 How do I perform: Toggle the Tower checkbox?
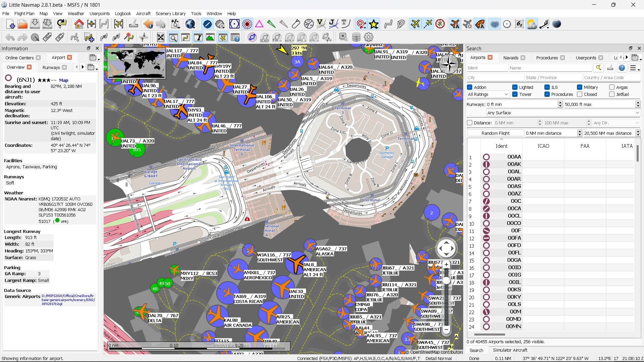pos(515,94)
